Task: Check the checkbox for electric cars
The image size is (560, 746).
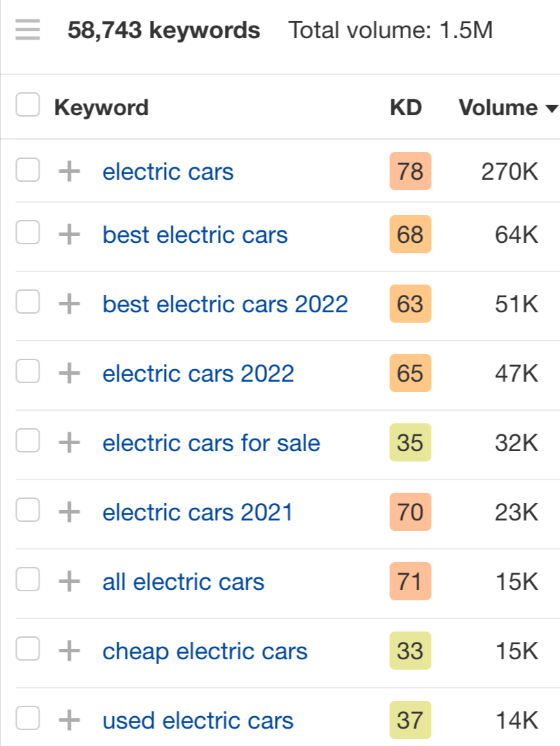Action: click(x=27, y=171)
